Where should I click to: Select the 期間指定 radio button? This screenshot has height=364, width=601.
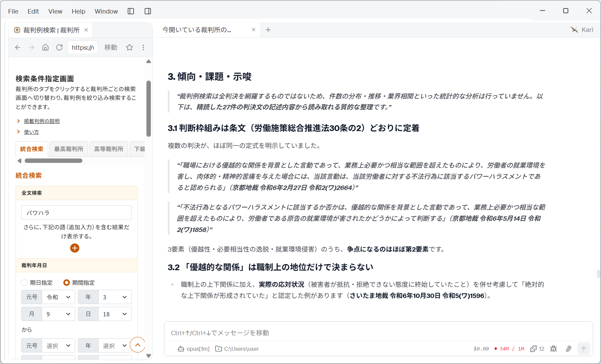(x=67, y=283)
